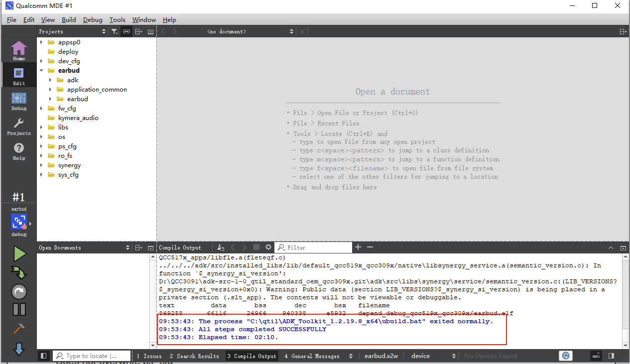This screenshot has height=364, width=630.
Task: Open the output panes list dropdown
Action: point(351,356)
